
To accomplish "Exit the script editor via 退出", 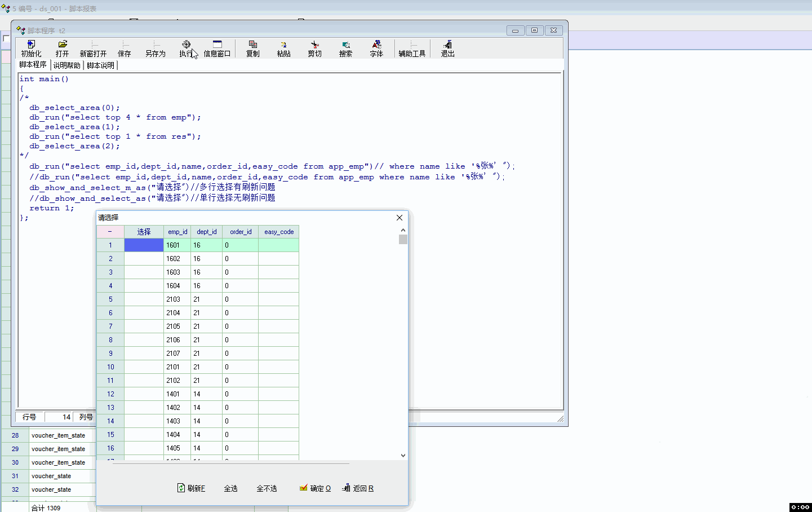I will tap(447, 48).
